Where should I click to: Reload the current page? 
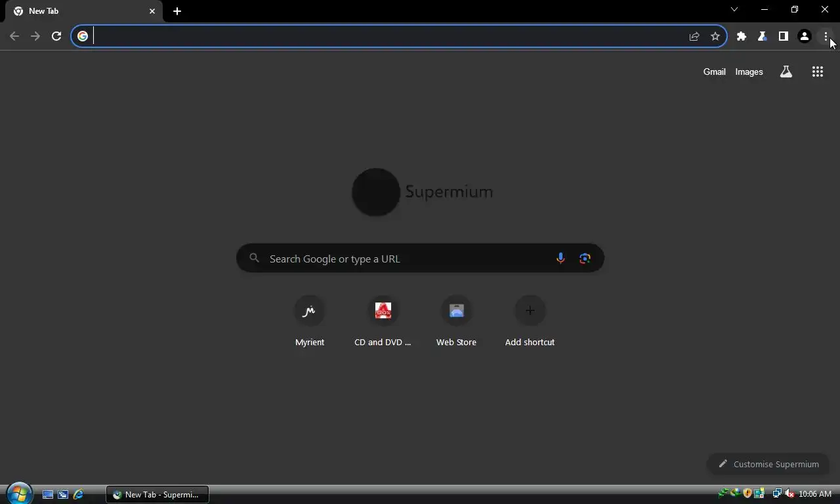[x=56, y=36]
